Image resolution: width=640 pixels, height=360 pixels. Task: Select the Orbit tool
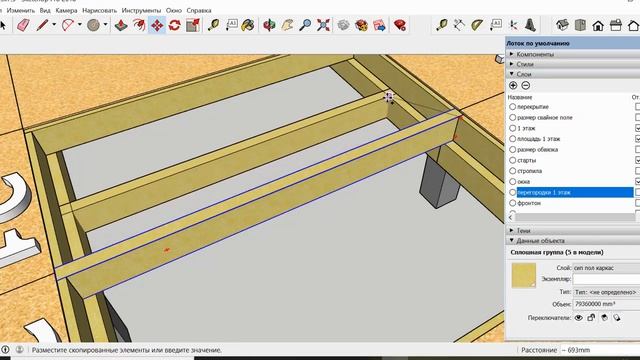[269, 25]
